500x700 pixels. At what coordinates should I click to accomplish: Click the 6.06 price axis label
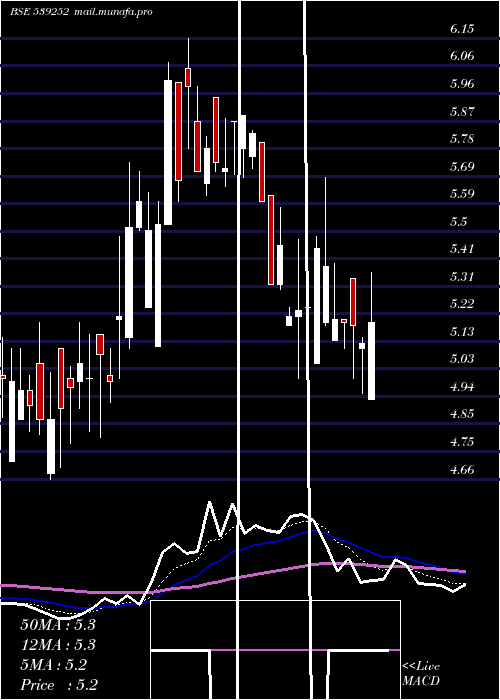pyautogui.click(x=462, y=56)
